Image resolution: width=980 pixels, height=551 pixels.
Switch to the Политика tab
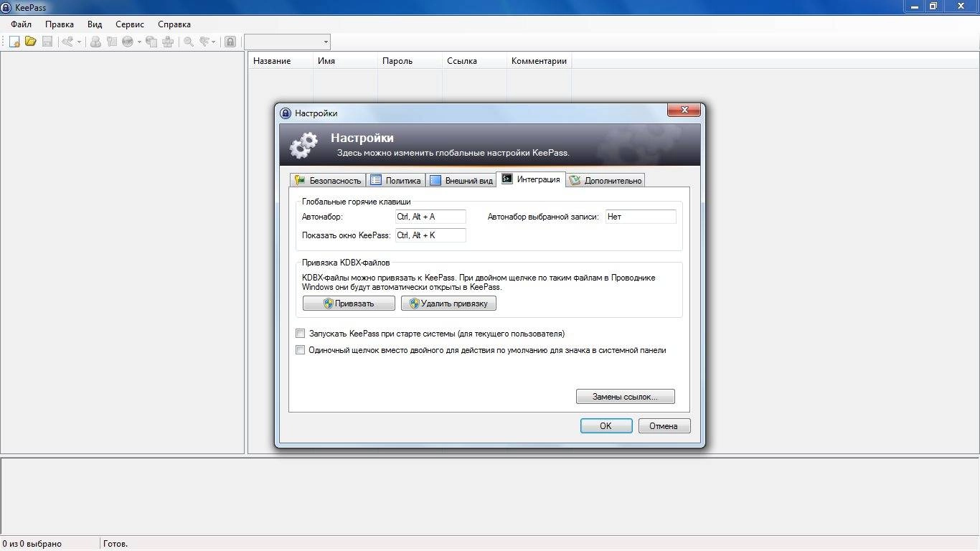[395, 180]
